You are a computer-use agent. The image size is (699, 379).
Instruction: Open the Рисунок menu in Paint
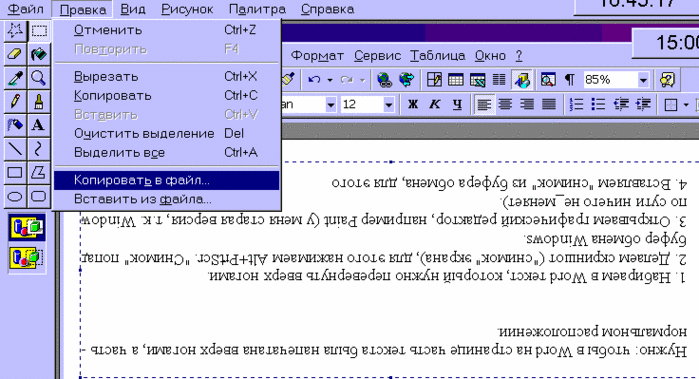coord(187,9)
